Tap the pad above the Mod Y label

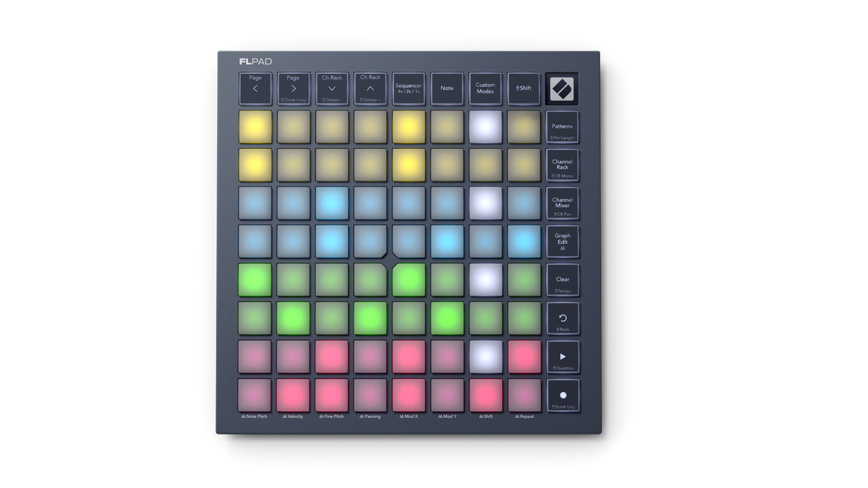coord(447,395)
